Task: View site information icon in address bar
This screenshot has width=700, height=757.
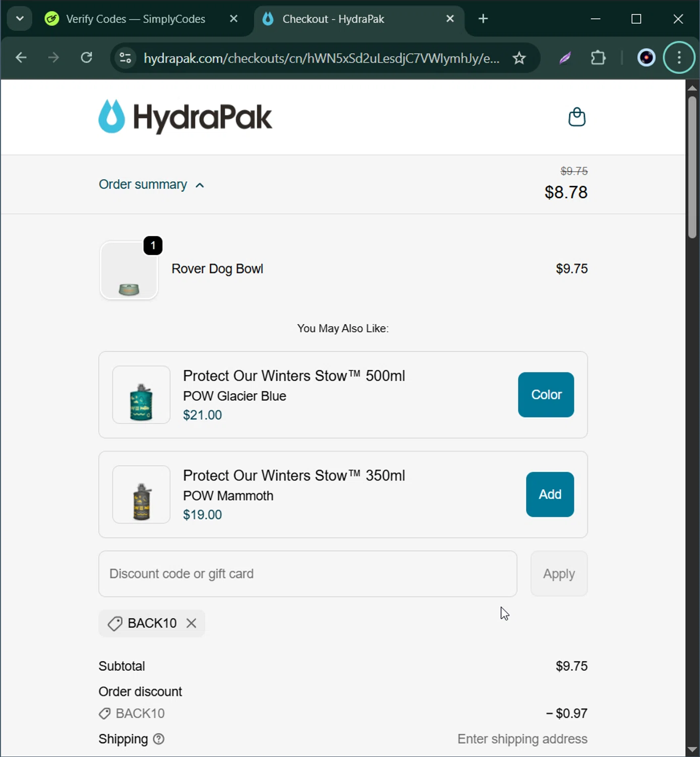Action: [126, 58]
